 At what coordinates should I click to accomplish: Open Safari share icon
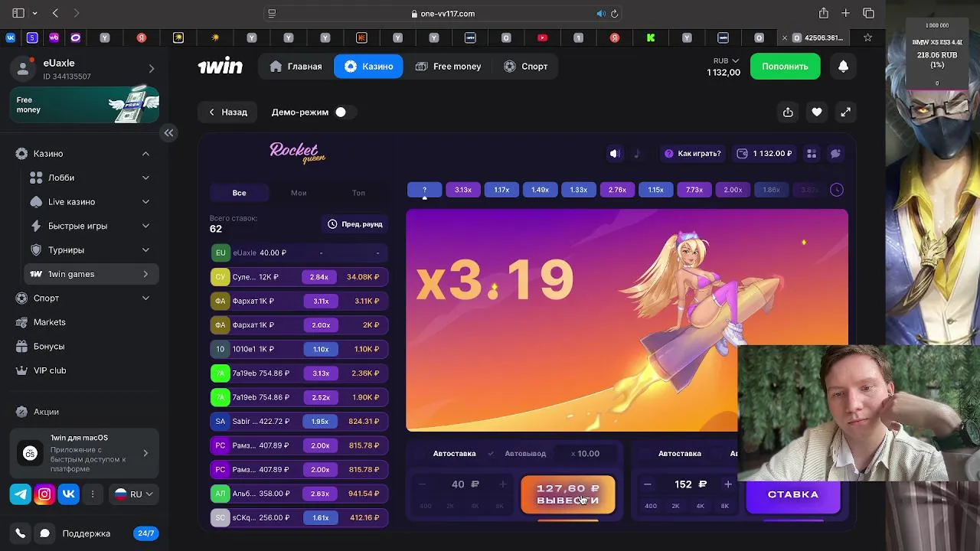[823, 13]
